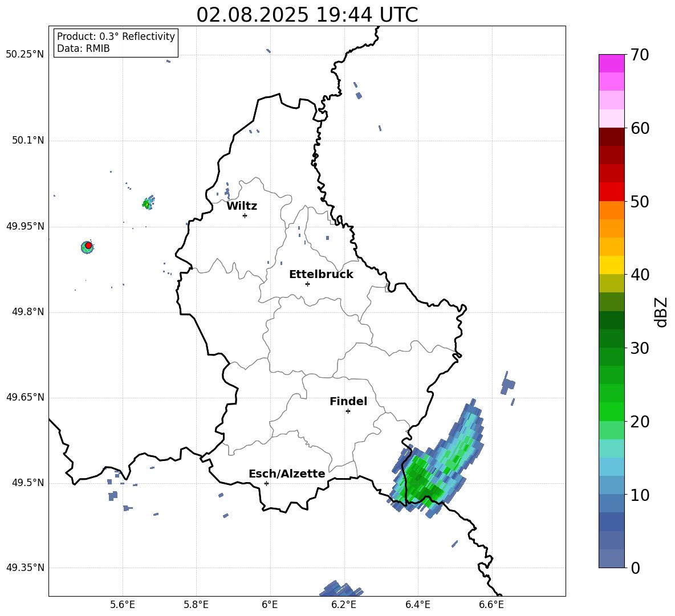
Task: Click the 5.8°E longitude label
Action: (196, 605)
